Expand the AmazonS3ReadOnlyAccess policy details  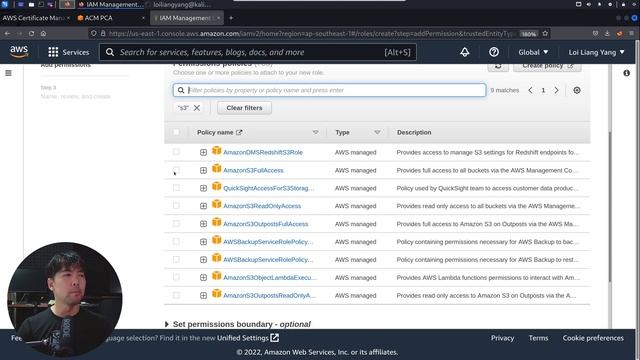[203, 206]
